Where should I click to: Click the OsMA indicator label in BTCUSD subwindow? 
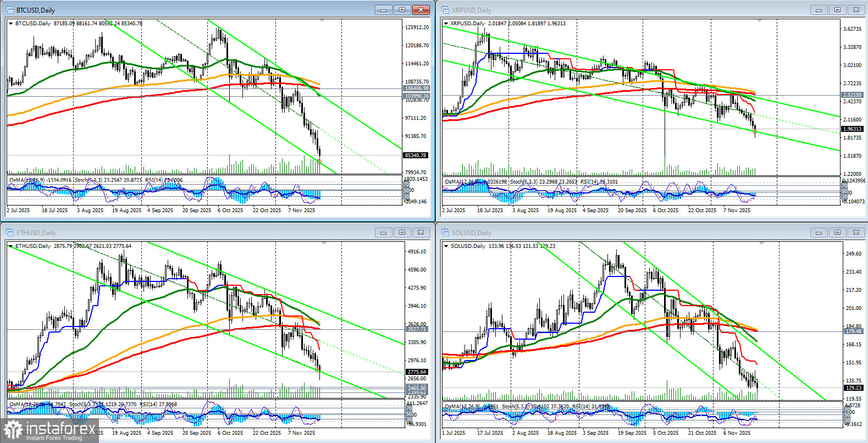41,180
